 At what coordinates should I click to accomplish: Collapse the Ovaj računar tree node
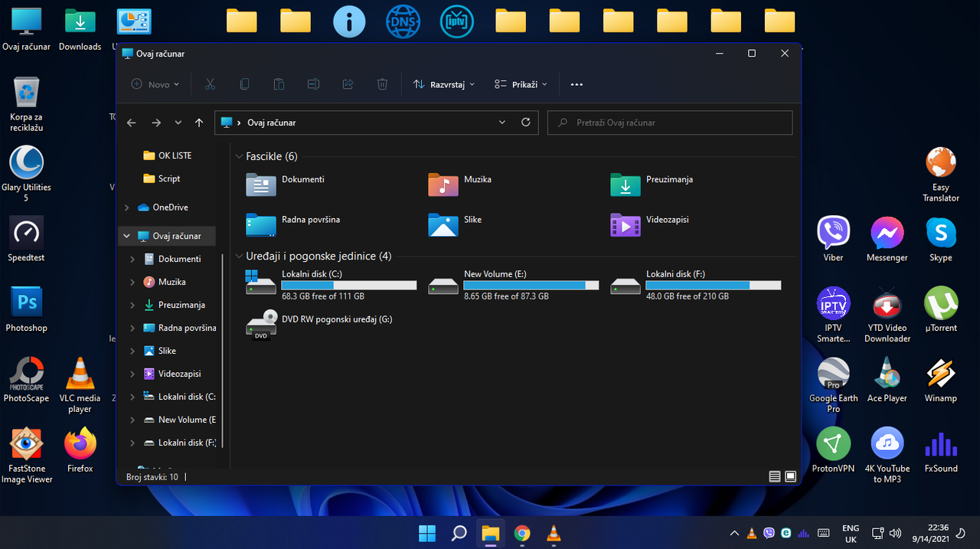pyautogui.click(x=127, y=237)
